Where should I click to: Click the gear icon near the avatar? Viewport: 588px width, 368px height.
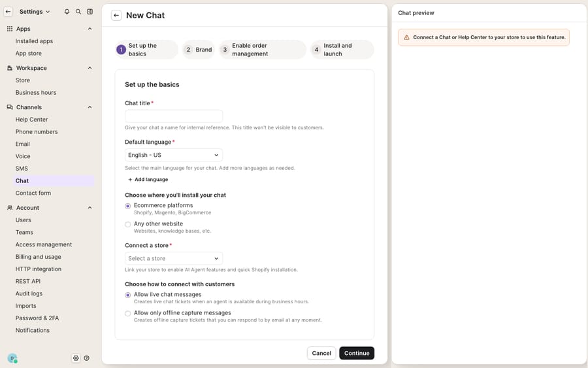(x=76, y=358)
